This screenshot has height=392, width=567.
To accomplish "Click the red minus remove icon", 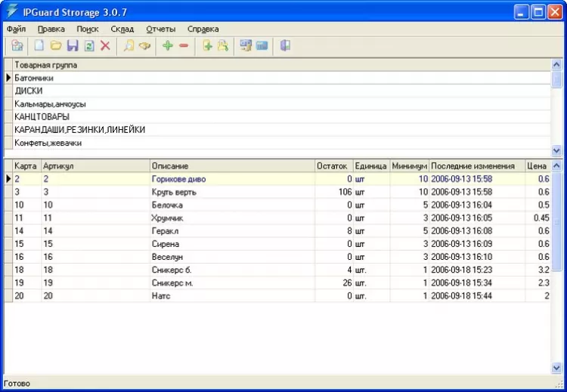I will tap(184, 46).
